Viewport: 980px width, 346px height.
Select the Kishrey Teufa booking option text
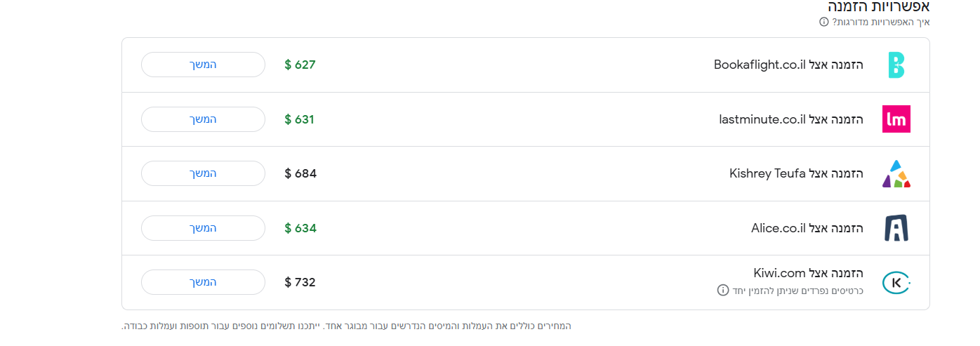pyautogui.click(x=796, y=173)
